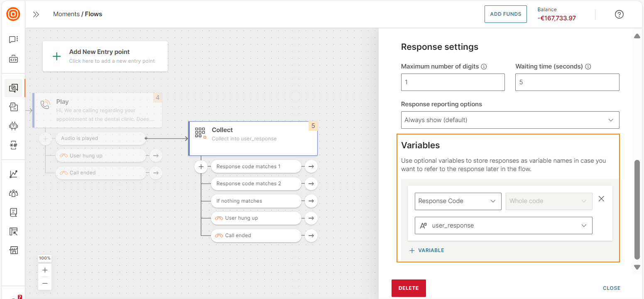This screenshot has width=644, height=299.
Task: Select Audio is played branch
Action: pyautogui.click(x=101, y=139)
